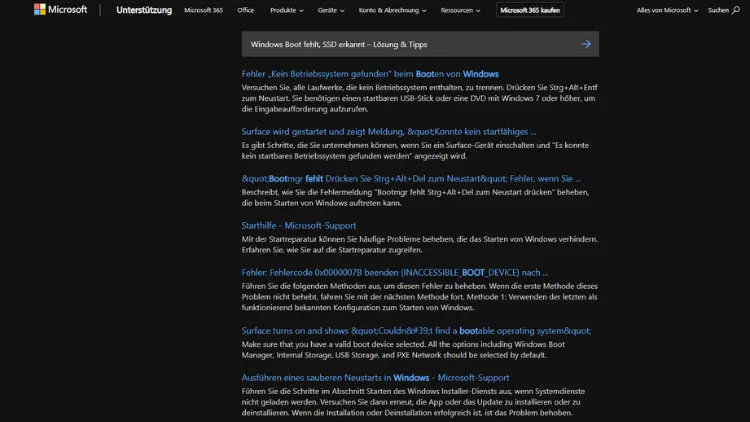Open 'Ausführen eines sauberen Neustarts' result
The image size is (750, 422).
tap(375, 378)
